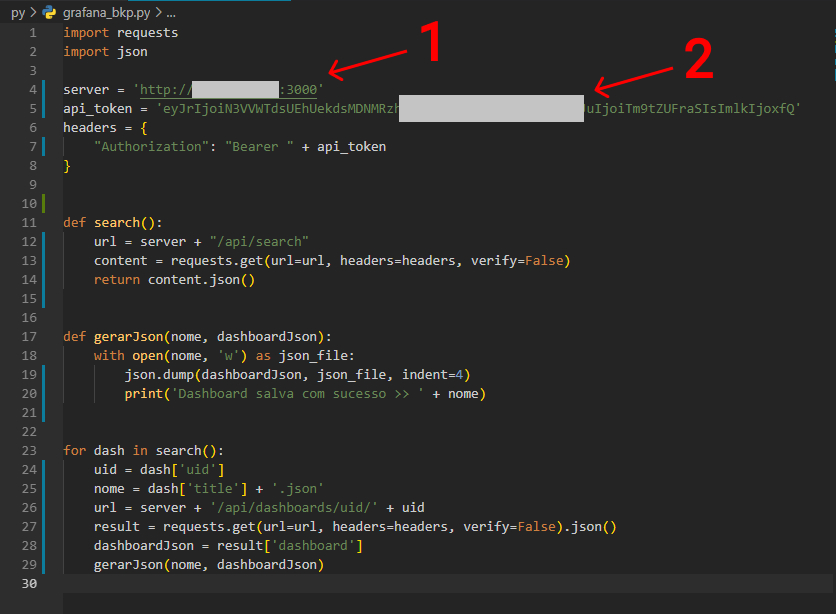This screenshot has width=836, height=614.
Task: Click 'gerarJson(nome, dashboardJson)' call on line 29
Action: coord(209,565)
